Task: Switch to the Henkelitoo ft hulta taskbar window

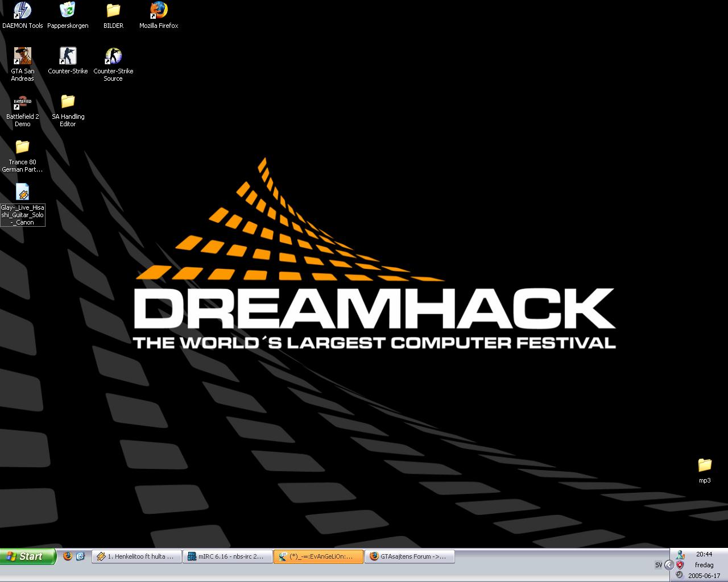Action: 136,556
